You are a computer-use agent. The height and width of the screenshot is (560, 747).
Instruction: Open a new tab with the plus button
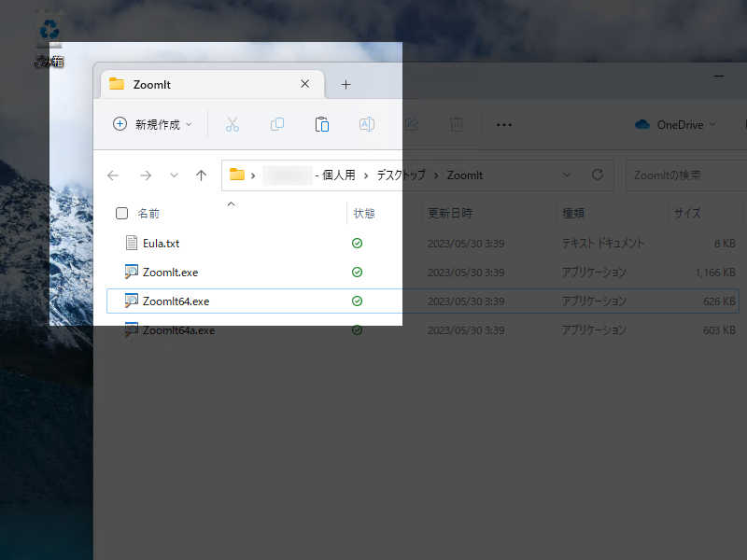coord(345,83)
